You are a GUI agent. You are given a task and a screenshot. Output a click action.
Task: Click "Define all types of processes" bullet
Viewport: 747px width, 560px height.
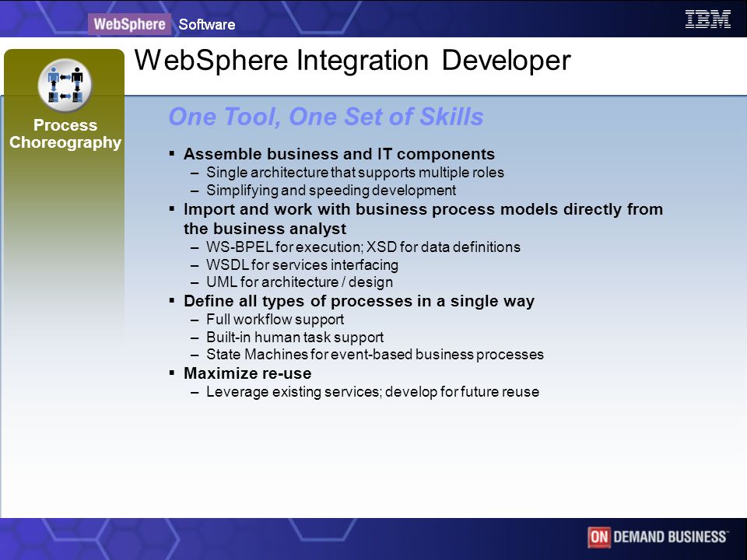(359, 301)
